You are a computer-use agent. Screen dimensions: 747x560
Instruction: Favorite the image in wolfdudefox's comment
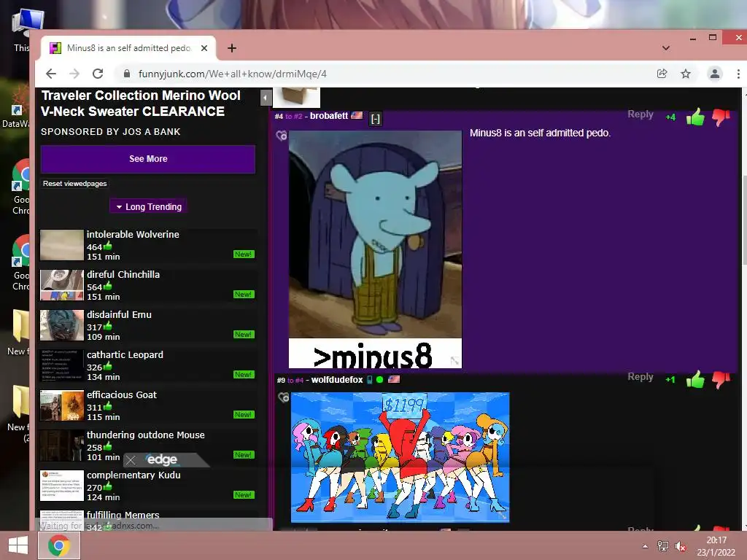(284, 397)
